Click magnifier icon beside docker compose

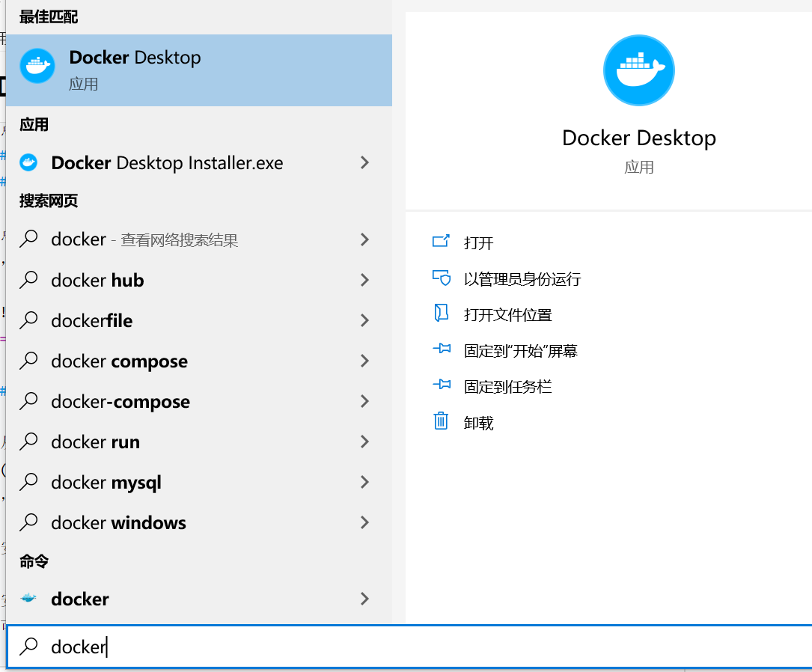28,361
